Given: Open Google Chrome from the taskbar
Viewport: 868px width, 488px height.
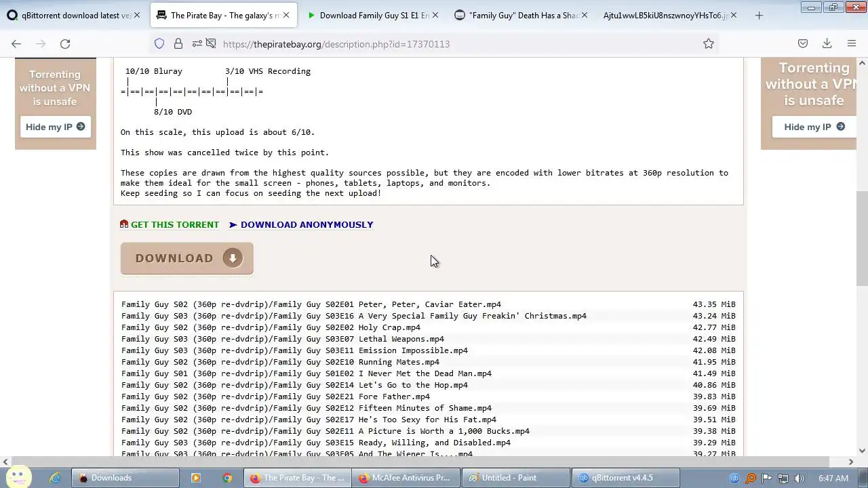Looking at the screenshot, I should click(x=227, y=478).
